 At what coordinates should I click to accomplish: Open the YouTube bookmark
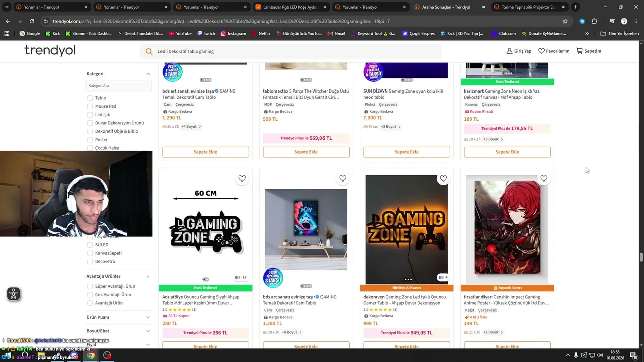[180, 34]
